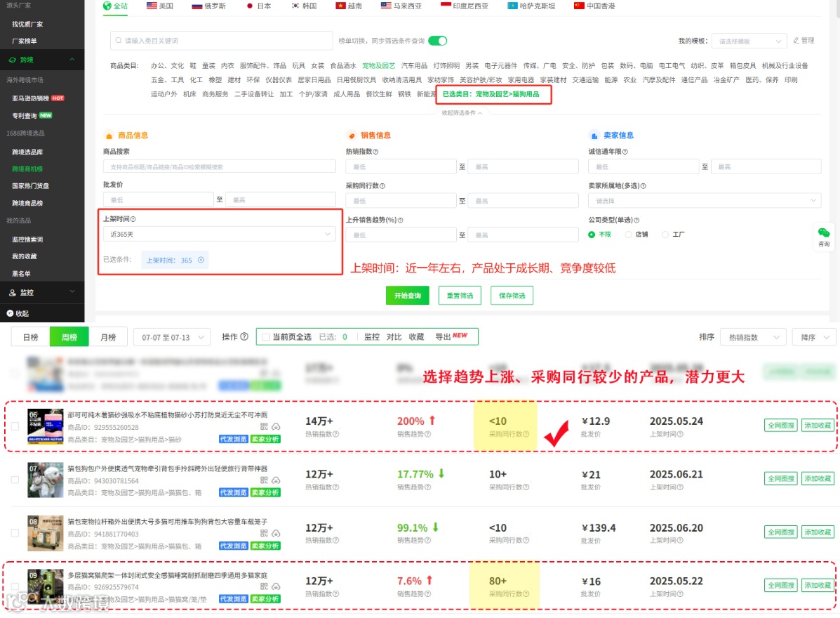The image size is (840, 618).
Task: Click the 采购同行数 filter help icon
Action: click(x=382, y=186)
